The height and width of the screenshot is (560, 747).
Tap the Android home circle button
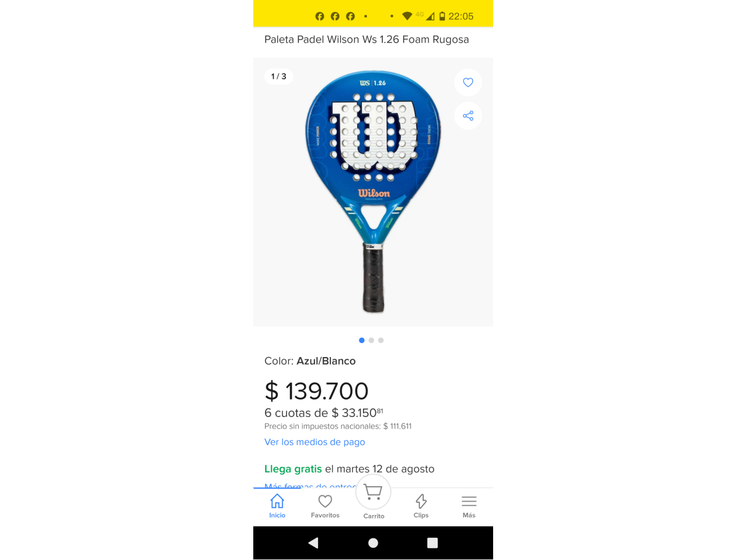click(x=373, y=543)
